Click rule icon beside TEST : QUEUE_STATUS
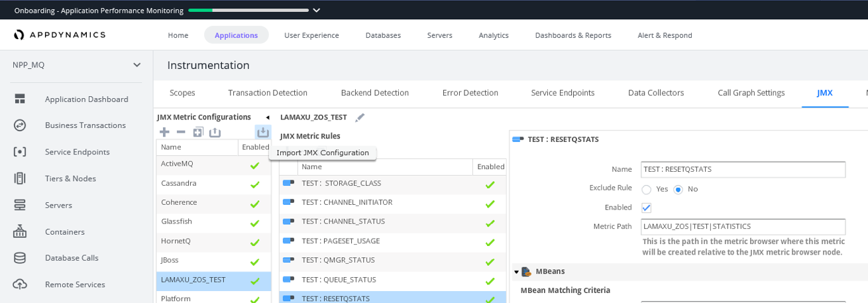The width and height of the screenshot is (868, 303). coord(288,280)
